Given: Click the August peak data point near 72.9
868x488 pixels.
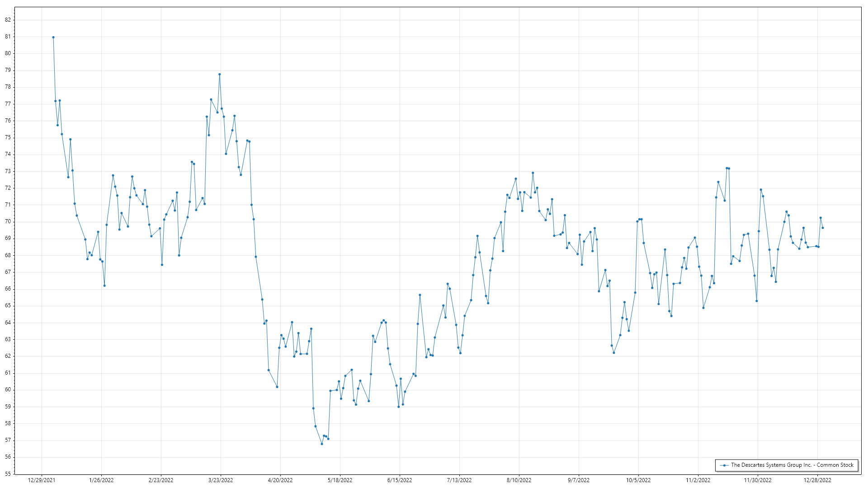Looking at the screenshot, I should (533, 173).
